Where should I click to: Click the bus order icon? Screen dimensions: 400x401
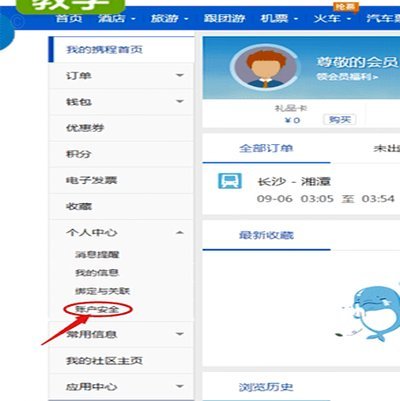click(230, 181)
